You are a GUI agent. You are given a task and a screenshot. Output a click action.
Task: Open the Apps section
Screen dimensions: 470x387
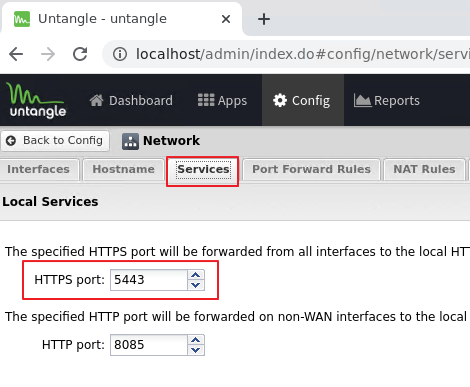click(x=222, y=100)
